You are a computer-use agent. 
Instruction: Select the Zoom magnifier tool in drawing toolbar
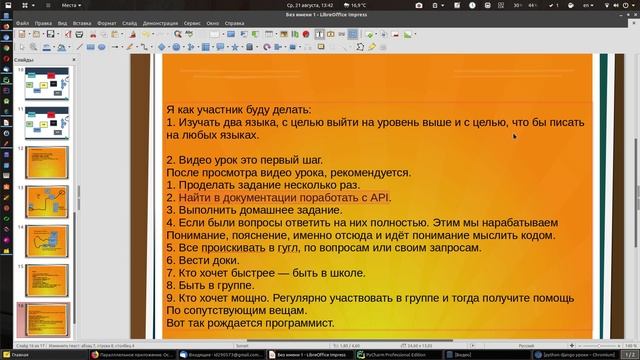coord(33,47)
